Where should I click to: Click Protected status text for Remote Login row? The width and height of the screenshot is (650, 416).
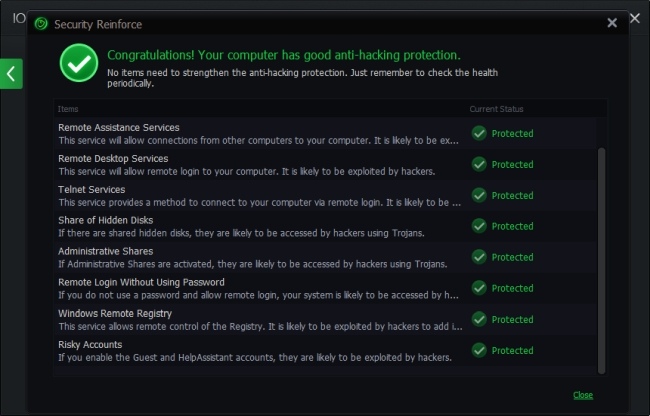click(512, 288)
